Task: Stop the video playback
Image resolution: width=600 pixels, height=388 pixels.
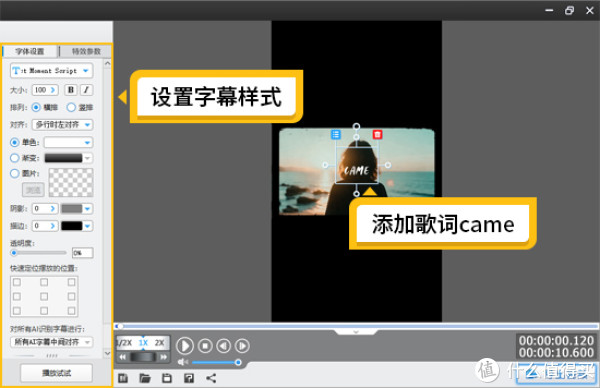Action: click(205, 346)
